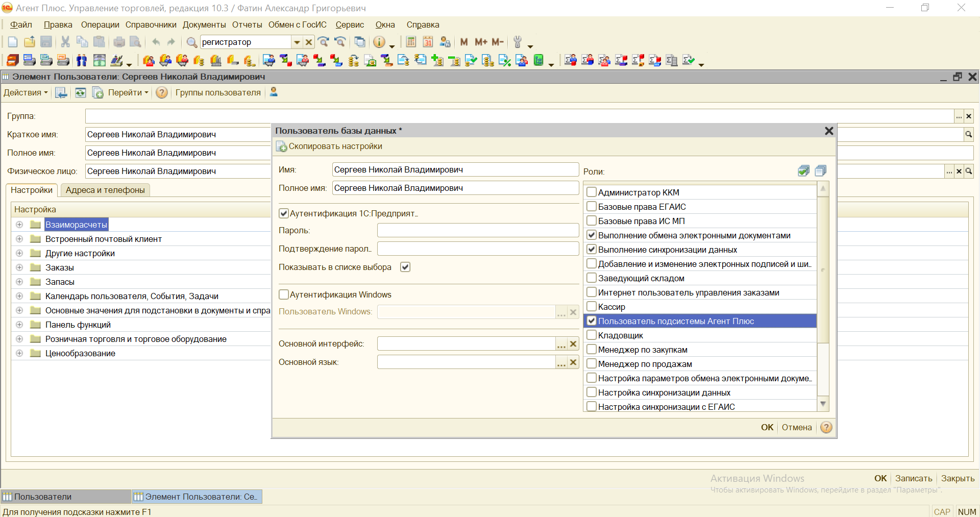Open the Действия dropdown menu

(26, 92)
